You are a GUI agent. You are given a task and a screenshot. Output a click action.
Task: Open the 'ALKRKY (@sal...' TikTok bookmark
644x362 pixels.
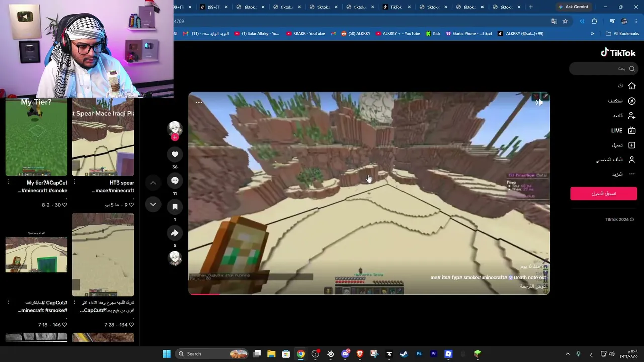520,34
